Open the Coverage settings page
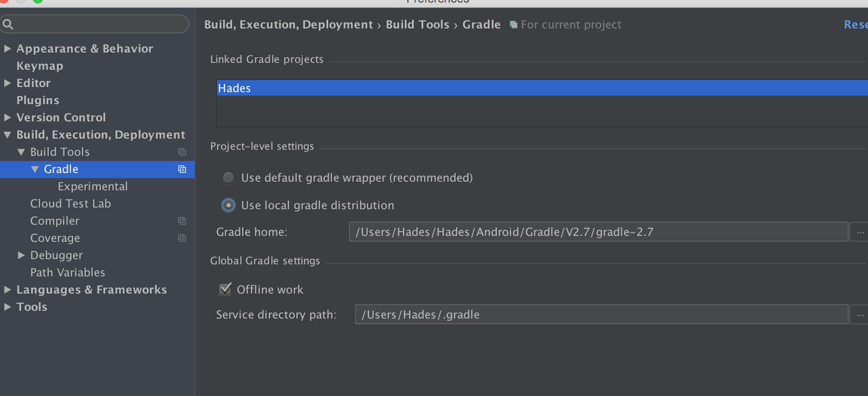The height and width of the screenshot is (396, 868). click(55, 238)
